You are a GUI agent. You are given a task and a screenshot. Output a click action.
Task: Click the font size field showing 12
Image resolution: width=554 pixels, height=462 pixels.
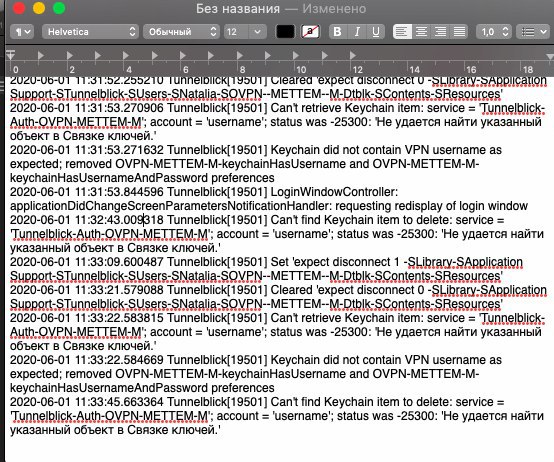coord(236,32)
